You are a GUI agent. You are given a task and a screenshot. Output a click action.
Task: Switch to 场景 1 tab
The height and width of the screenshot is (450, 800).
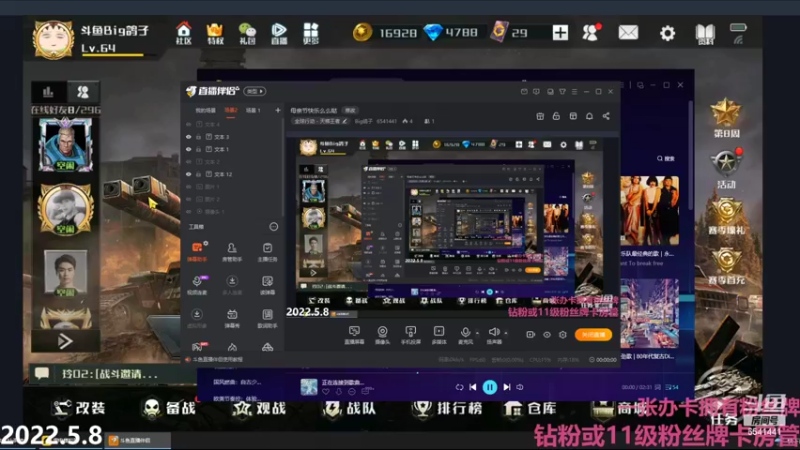click(253, 110)
